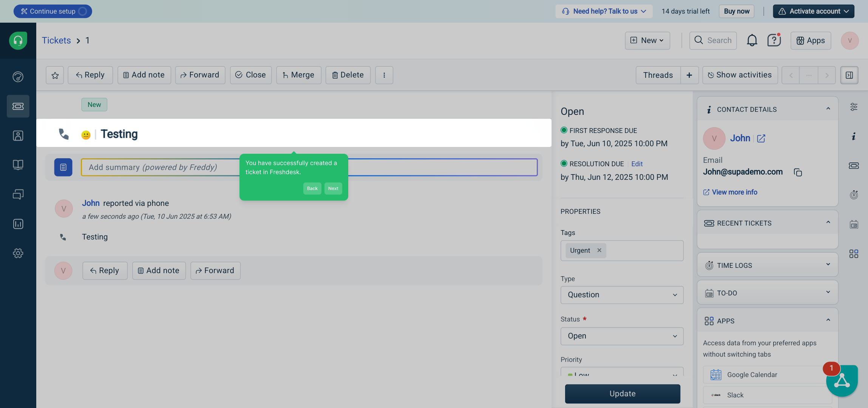Open the Threads tab
The image size is (868, 408).
[x=658, y=75]
